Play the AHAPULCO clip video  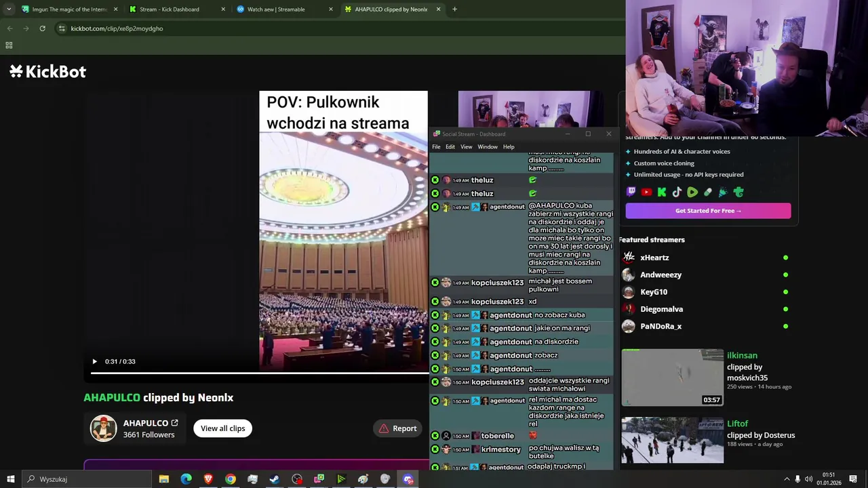94,361
